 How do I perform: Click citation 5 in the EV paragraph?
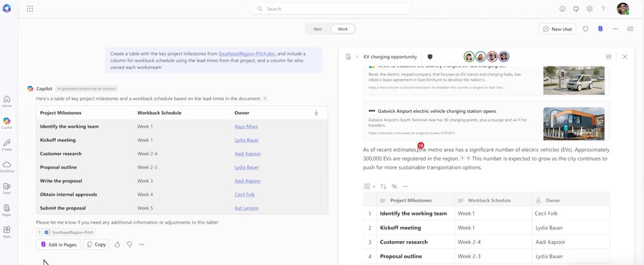click(x=462, y=158)
